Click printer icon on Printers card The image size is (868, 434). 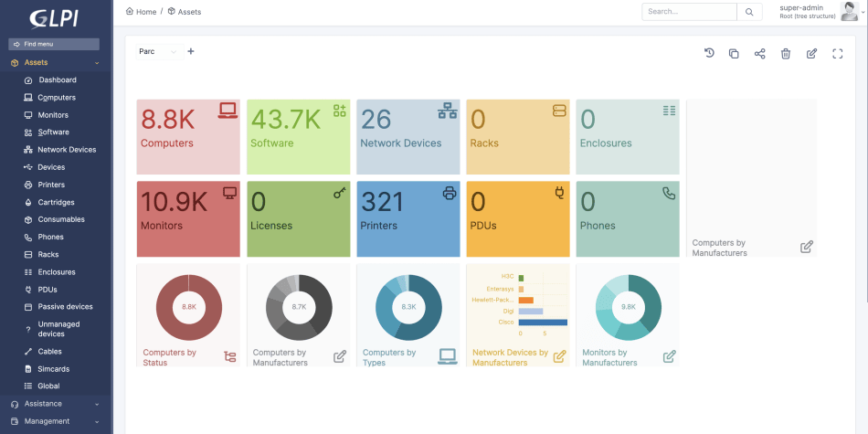[450, 193]
